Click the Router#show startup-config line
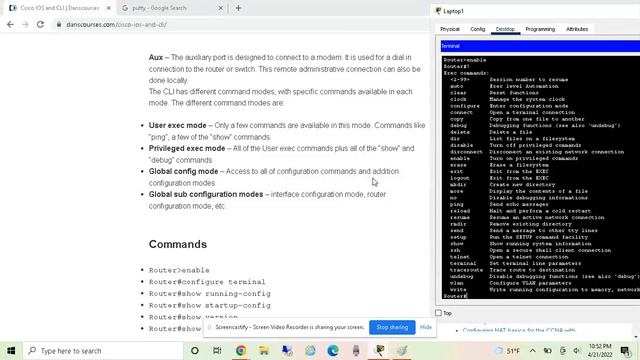 coord(209,305)
